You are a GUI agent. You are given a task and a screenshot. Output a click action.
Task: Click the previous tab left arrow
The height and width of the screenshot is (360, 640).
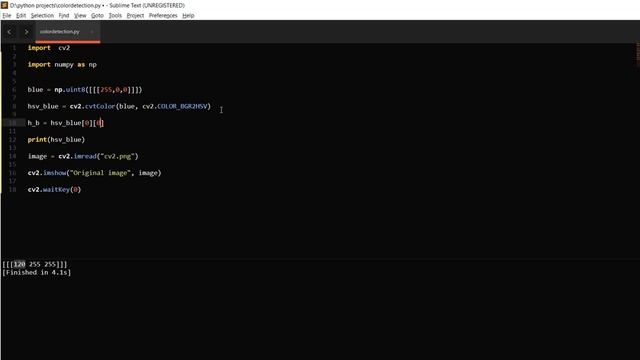tap(9, 32)
